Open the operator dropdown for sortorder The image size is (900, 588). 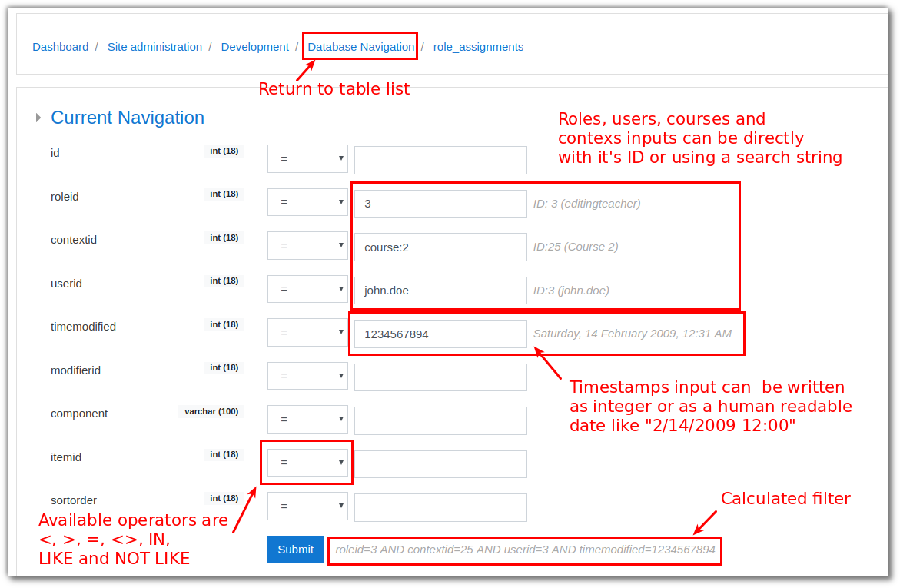[x=307, y=507]
